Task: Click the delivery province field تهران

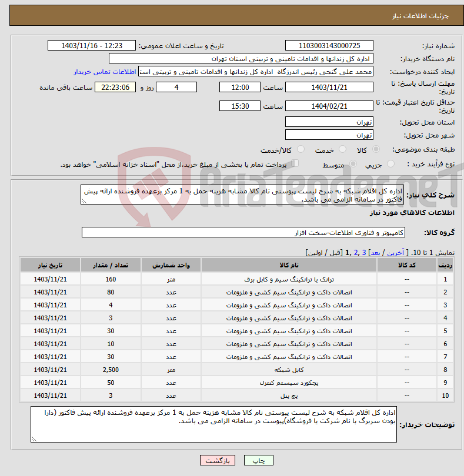Action: [329, 122]
